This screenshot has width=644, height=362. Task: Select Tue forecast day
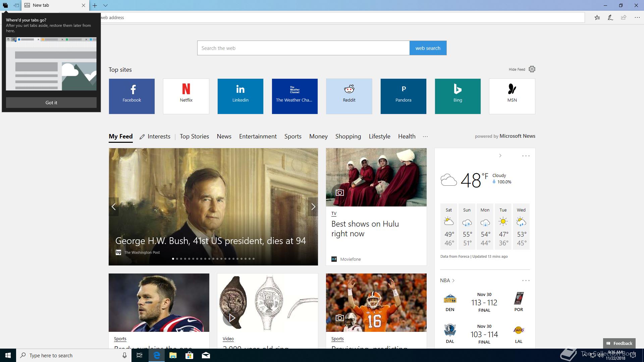coord(503,227)
